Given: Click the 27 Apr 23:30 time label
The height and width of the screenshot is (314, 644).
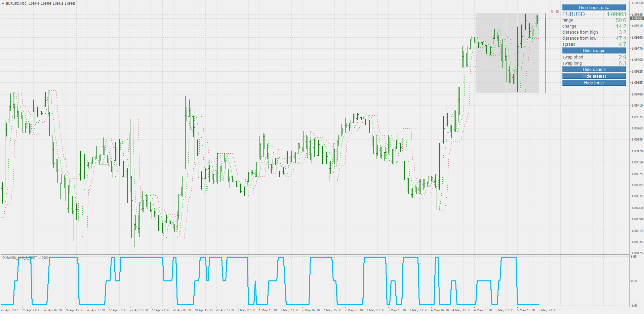Looking at the screenshot, I should tap(160, 310).
